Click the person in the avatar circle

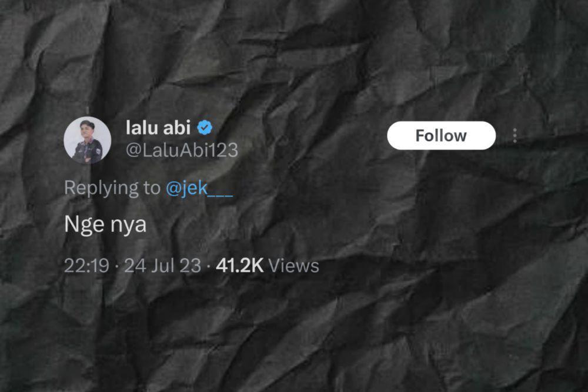[x=88, y=142]
